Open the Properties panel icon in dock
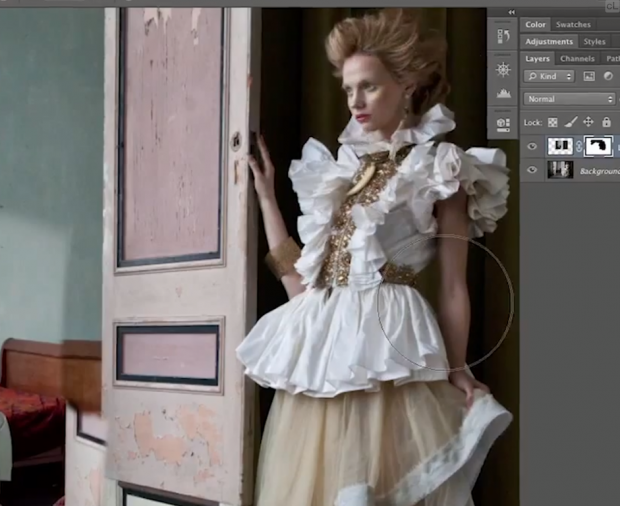This screenshot has height=506, width=620. coord(503,124)
